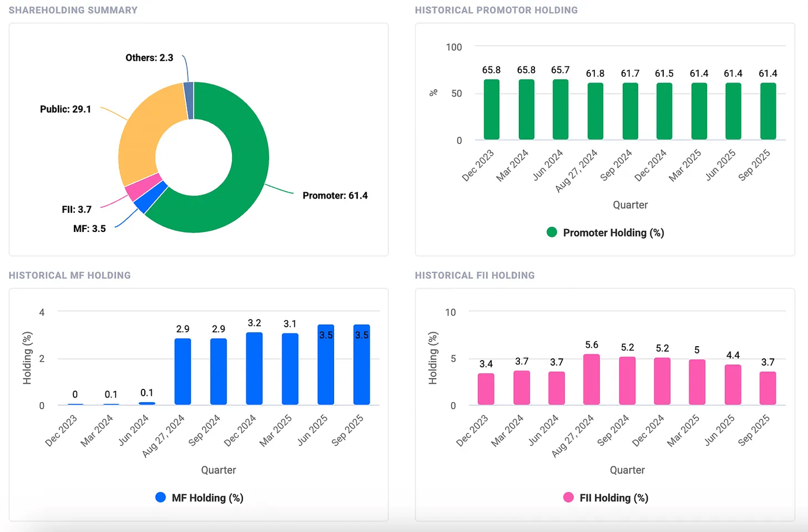Image resolution: width=808 pixels, height=532 pixels.
Task: Toggle the MF Holding (%) legend label
Action: pos(207,498)
